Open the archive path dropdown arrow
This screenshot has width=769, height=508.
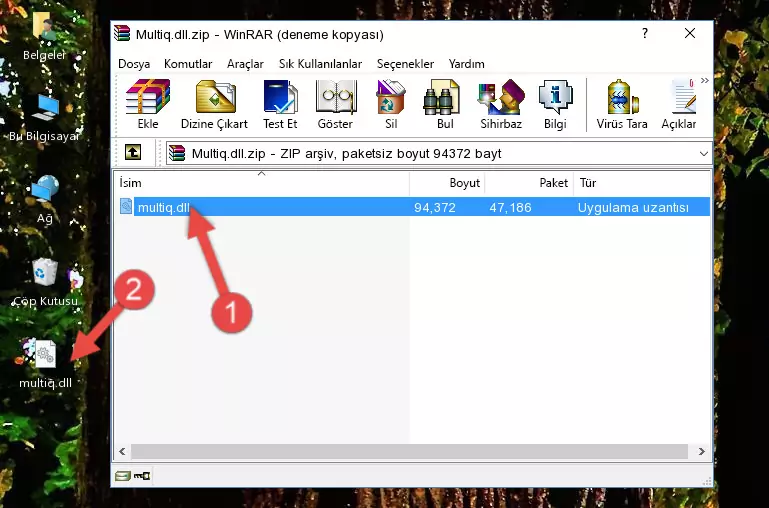coord(704,153)
